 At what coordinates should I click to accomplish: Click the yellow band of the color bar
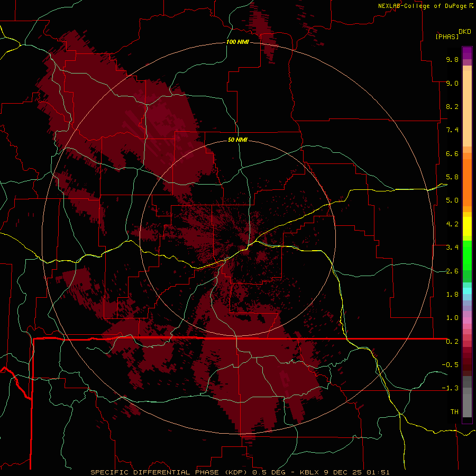467,226
